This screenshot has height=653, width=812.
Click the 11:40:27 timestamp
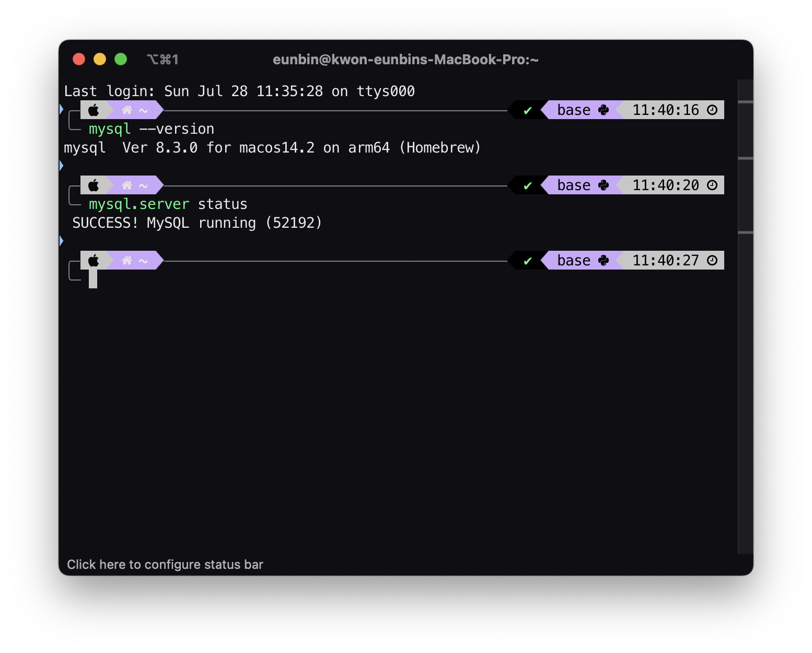click(666, 261)
